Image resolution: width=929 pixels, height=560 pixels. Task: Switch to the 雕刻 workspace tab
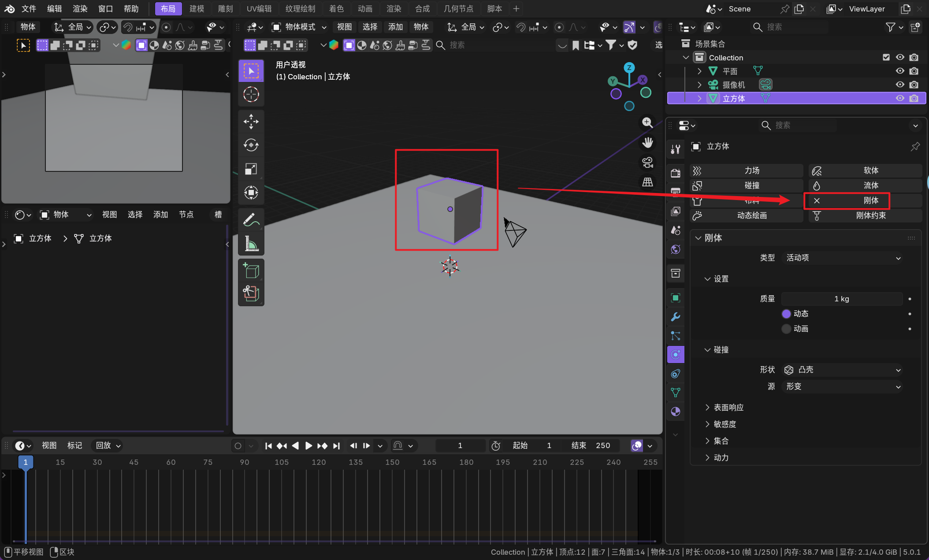pyautogui.click(x=225, y=8)
